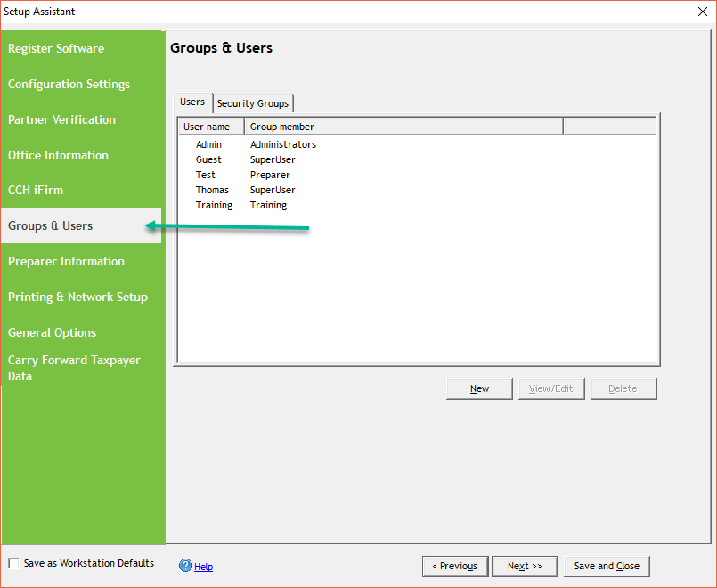Click Save and Close button
Viewport: 717px width, 588px height.
click(x=607, y=566)
